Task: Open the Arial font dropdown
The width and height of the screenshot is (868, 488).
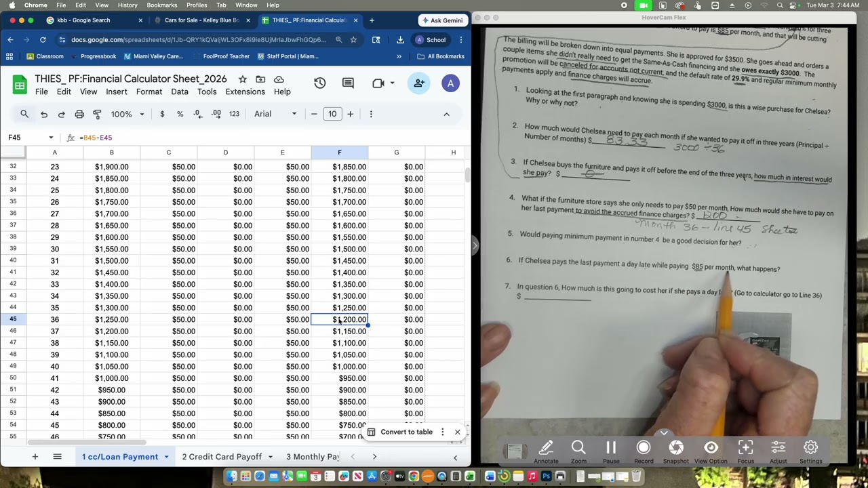Action: 275,114
